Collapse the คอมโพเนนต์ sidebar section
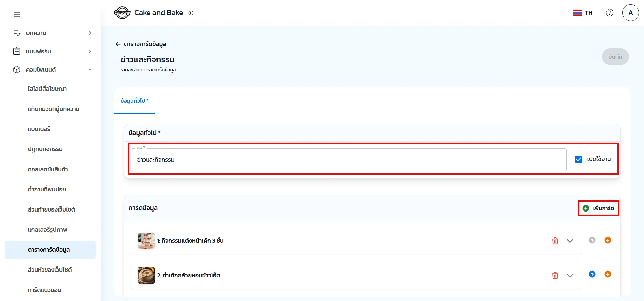The height and width of the screenshot is (301, 644). [90, 70]
